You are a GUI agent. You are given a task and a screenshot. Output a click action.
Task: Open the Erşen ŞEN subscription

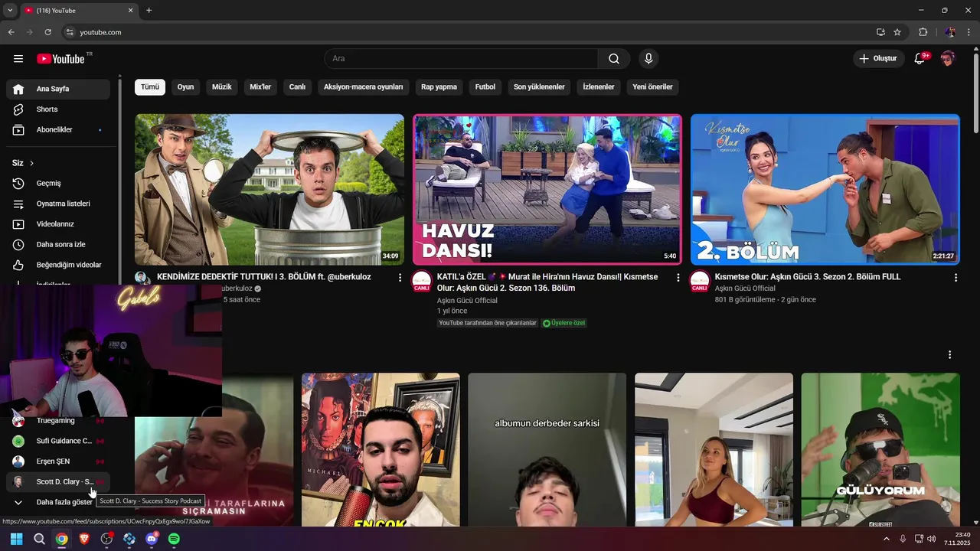(x=58, y=461)
